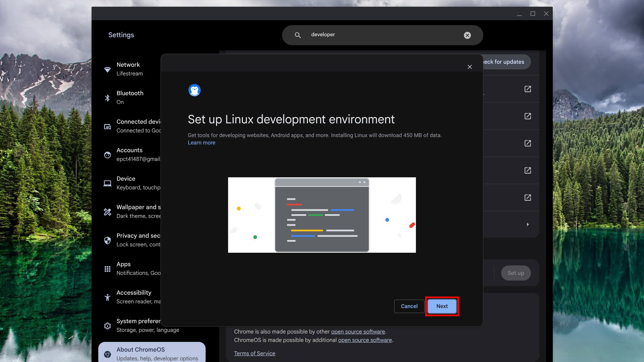
Task: Expand the chevron arrow row at right
Action: tap(528, 225)
